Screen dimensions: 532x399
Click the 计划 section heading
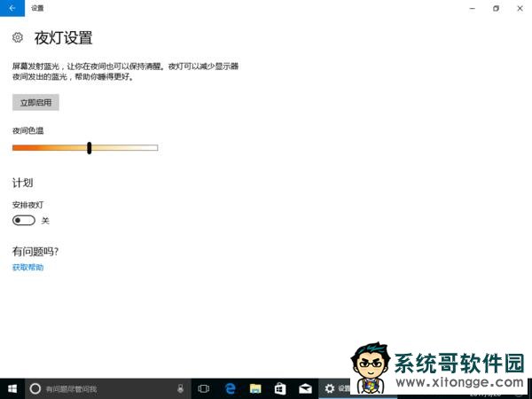tap(23, 183)
